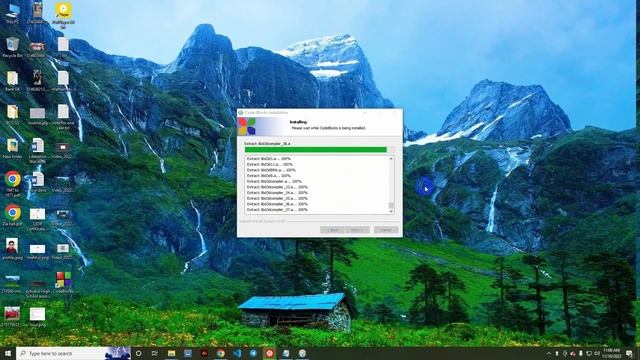Image resolution: width=640 pixels, height=360 pixels.
Task: Click the Installing heading text
Action: coord(298,122)
